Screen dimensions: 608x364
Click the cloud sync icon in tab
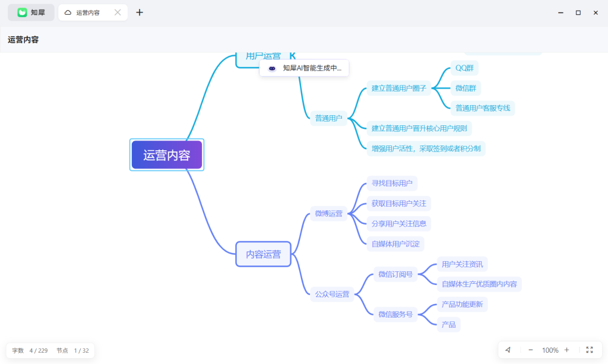click(x=68, y=12)
